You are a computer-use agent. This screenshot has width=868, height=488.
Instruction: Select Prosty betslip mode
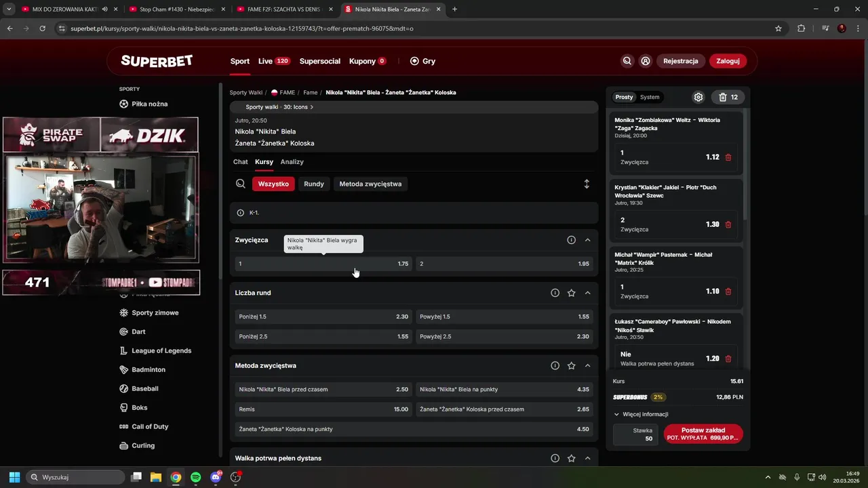(624, 97)
